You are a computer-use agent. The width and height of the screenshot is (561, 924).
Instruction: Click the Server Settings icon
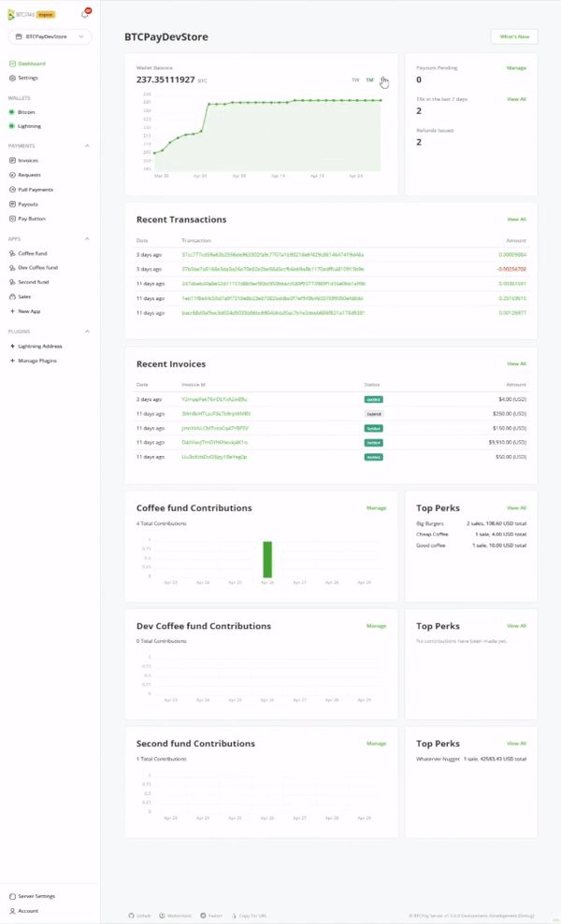pos(12,896)
